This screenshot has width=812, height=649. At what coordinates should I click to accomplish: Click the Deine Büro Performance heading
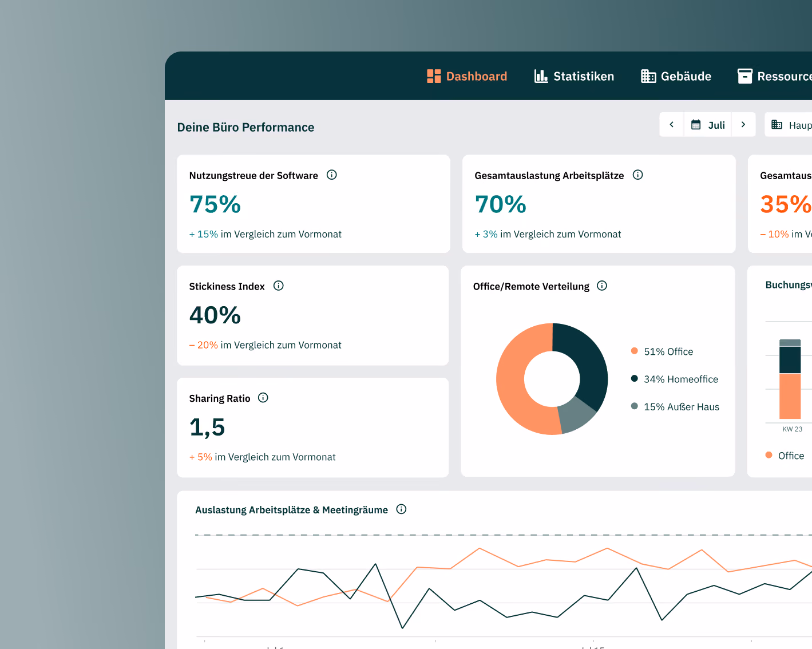246,127
